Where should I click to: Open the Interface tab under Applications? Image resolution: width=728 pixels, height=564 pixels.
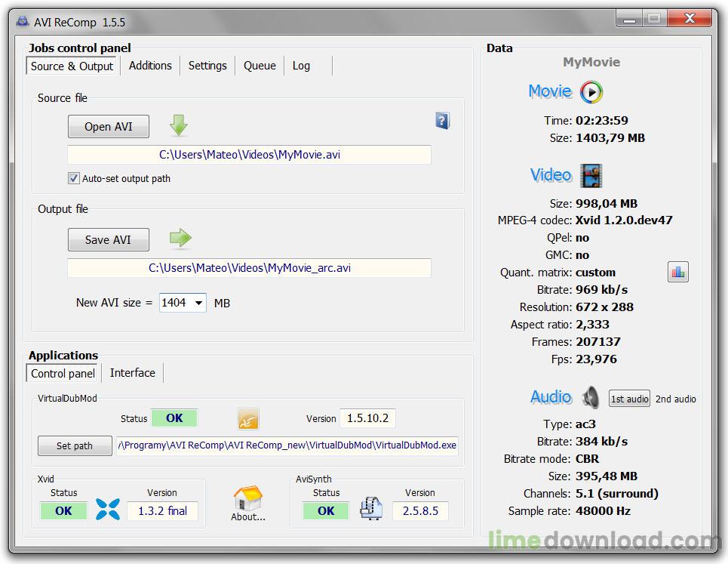[x=132, y=373]
